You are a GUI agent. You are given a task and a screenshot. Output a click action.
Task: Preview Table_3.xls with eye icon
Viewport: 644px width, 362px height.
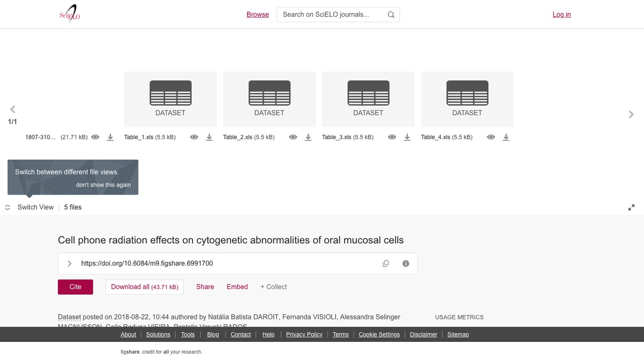tap(392, 137)
